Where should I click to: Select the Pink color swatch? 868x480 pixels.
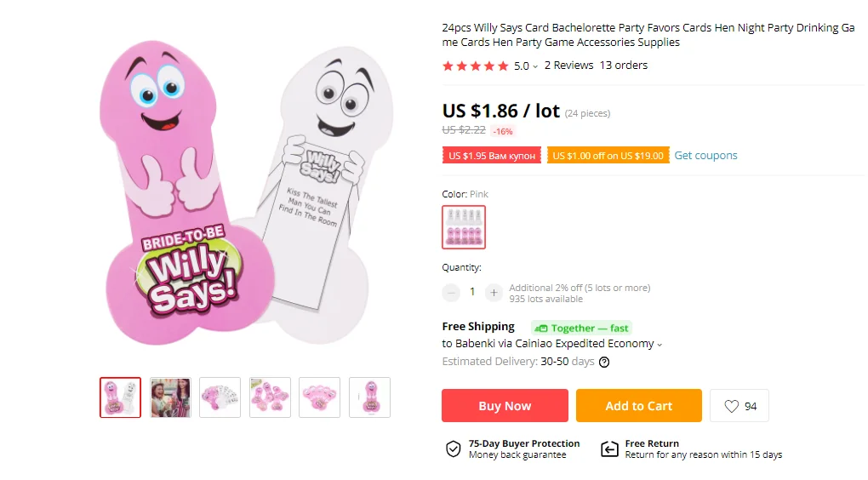pos(464,227)
